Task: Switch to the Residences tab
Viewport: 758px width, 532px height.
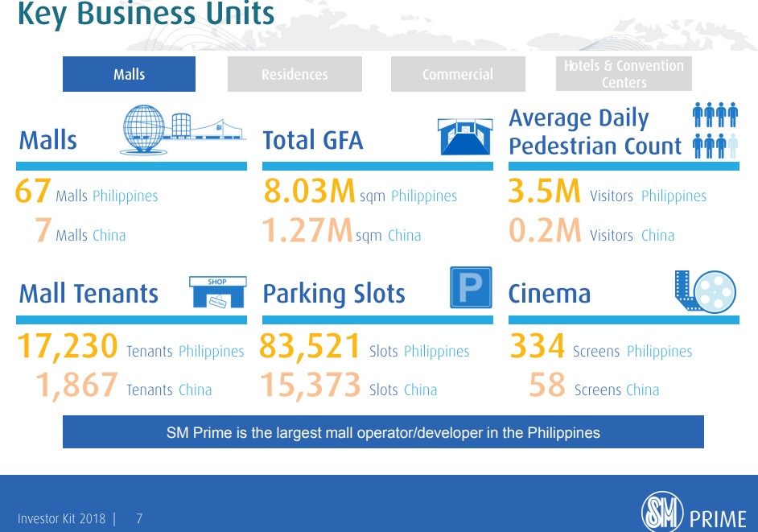Action: tap(295, 74)
